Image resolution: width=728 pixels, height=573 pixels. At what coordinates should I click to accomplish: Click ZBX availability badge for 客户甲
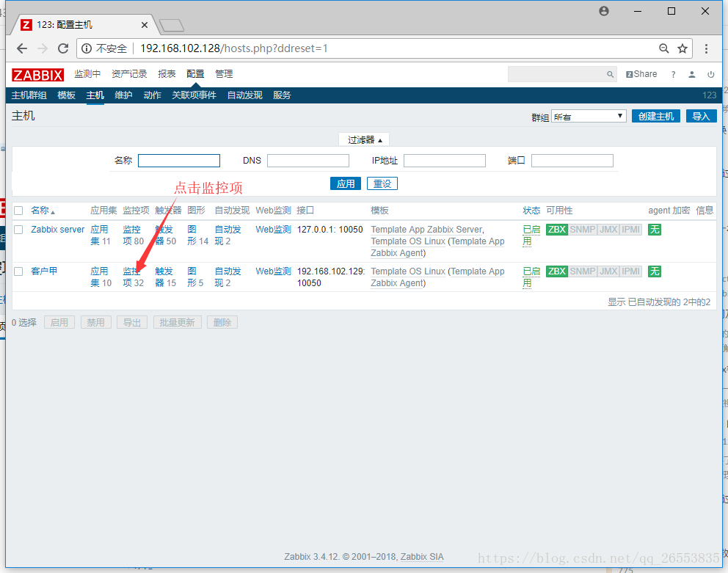point(557,271)
